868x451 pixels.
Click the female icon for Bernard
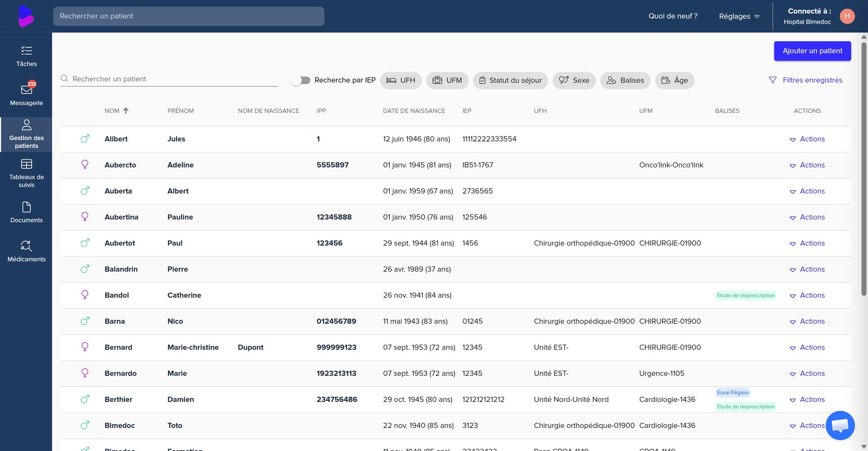pyautogui.click(x=85, y=347)
